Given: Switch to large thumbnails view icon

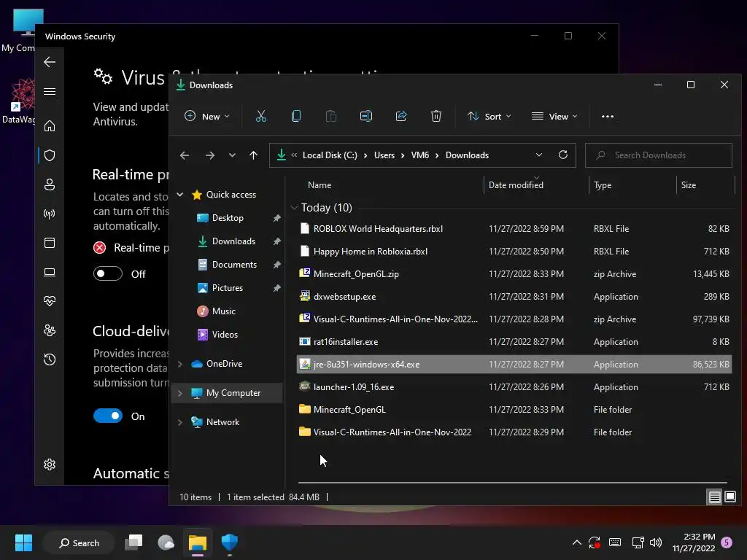Looking at the screenshot, I should pos(729,497).
